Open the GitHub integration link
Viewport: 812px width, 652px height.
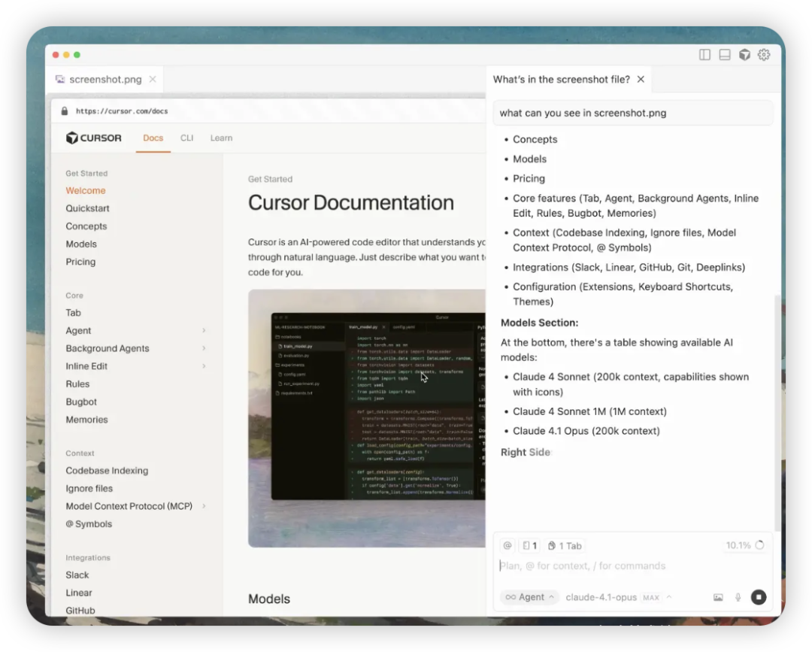click(80, 611)
